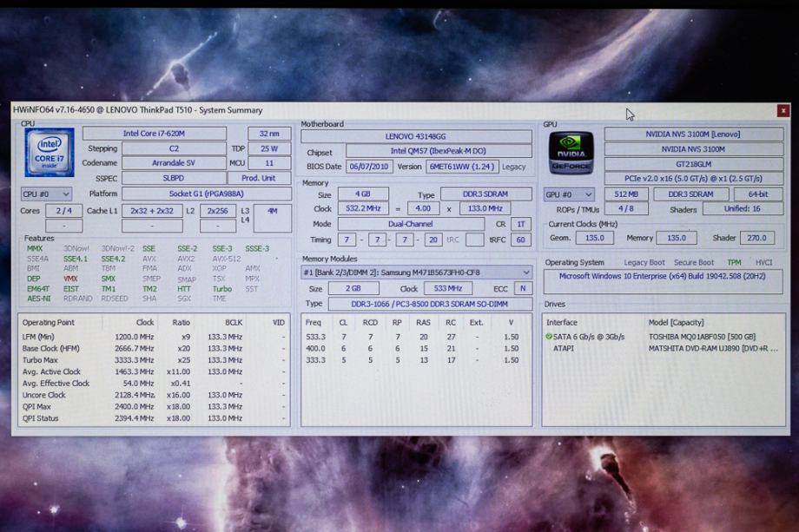Screen dimensions: 799x532
Task: Click the TPM indicator under Operating System
Action: (x=734, y=262)
